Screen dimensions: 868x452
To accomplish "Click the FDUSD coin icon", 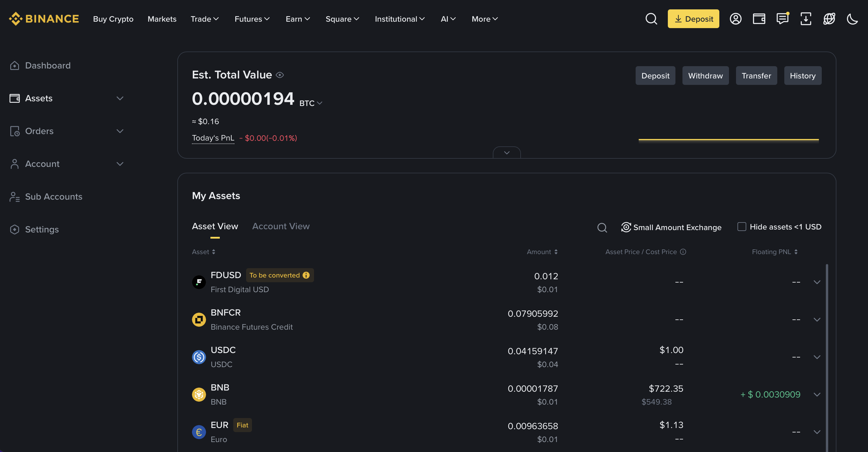I will click(x=199, y=282).
